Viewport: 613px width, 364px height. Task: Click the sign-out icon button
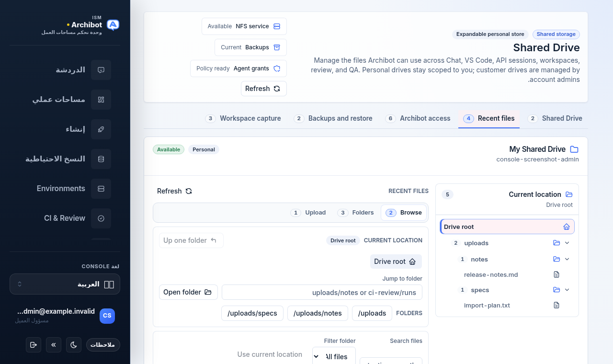[34, 345]
